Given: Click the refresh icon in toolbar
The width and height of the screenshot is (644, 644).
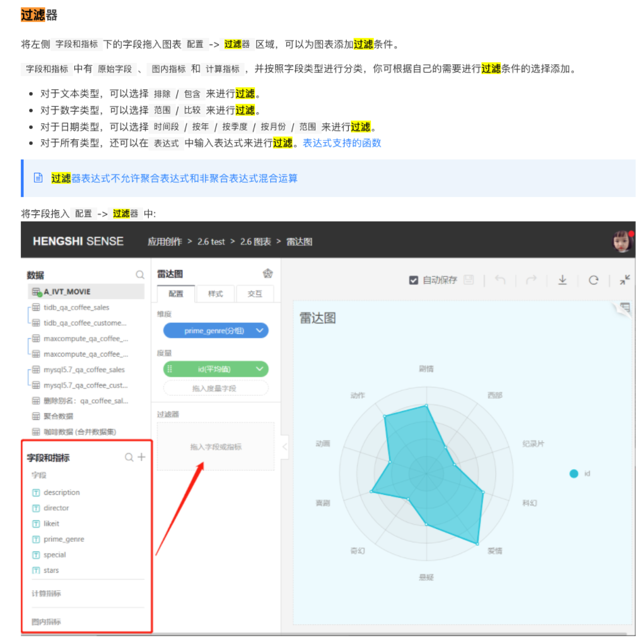Looking at the screenshot, I should click(593, 279).
